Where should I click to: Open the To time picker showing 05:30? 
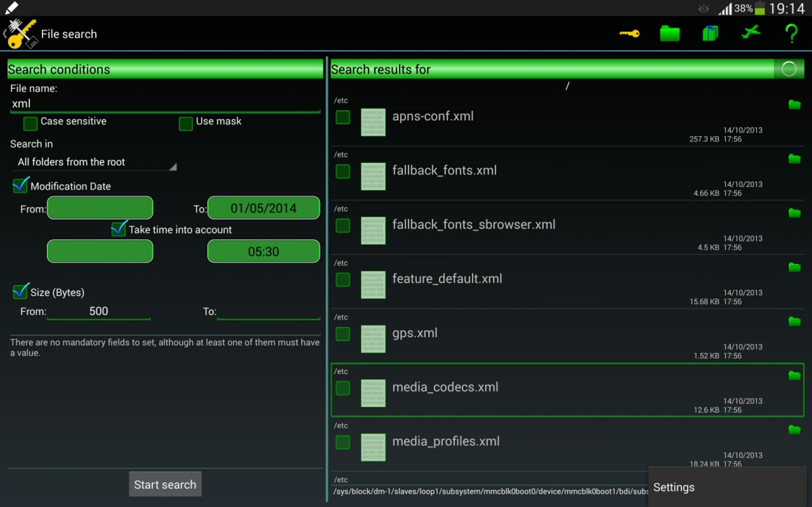coord(263,251)
